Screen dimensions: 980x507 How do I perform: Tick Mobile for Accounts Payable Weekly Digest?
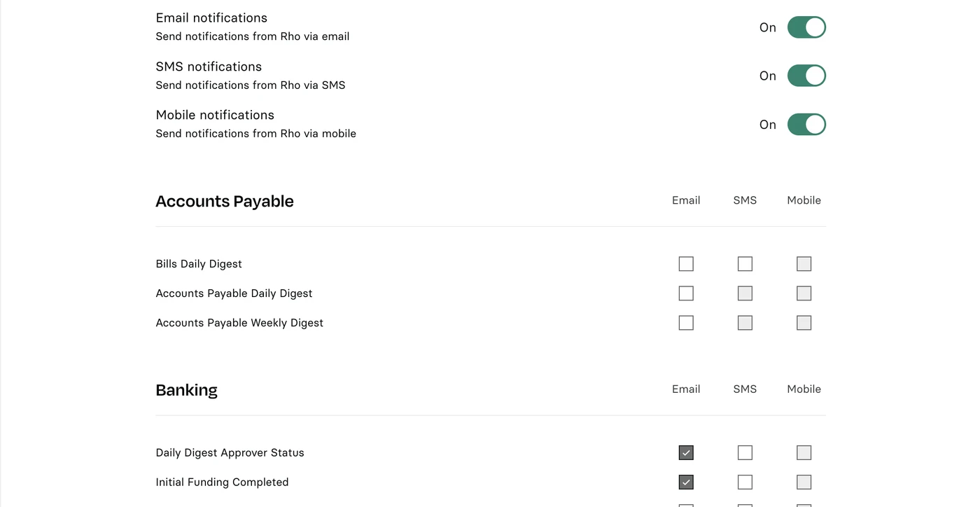pos(804,323)
